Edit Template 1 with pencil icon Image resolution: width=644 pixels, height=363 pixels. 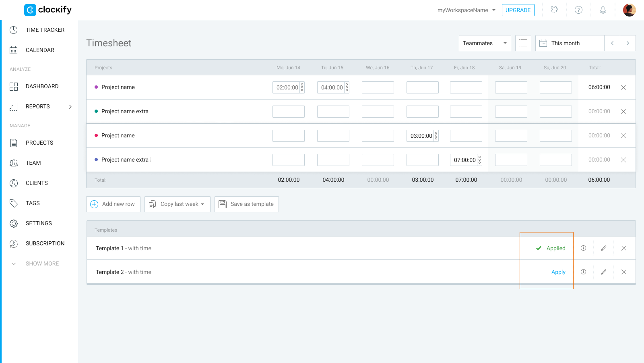(x=603, y=248)
